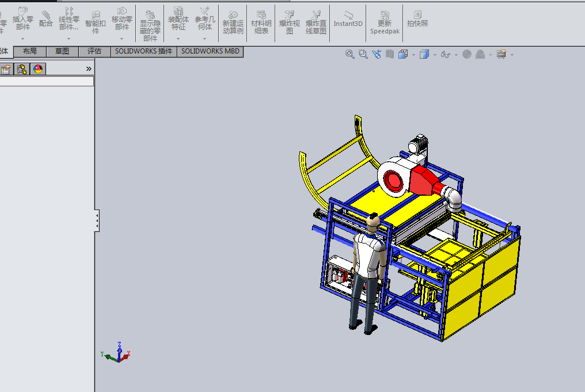Click Zoom to Fit magnifier icon
Image resolution: width=585 pixels, height=392 pixels.
(x=350, y=55)
